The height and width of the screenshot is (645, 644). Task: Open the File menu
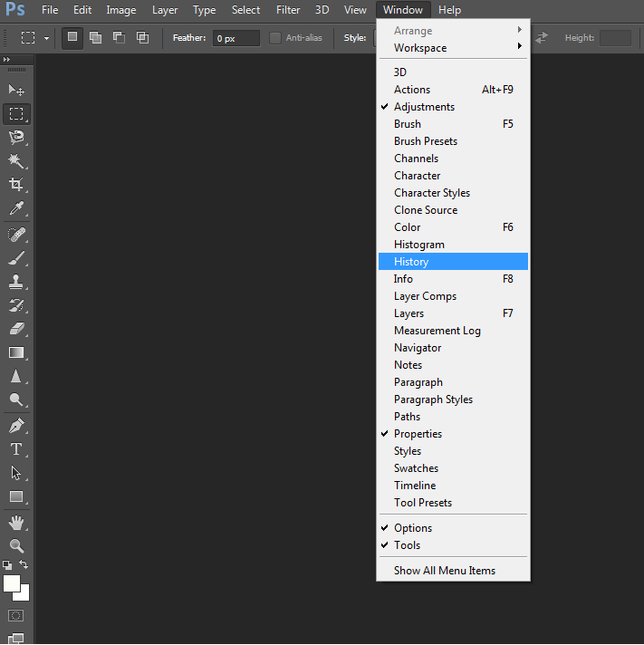click(x=50, y=10)
